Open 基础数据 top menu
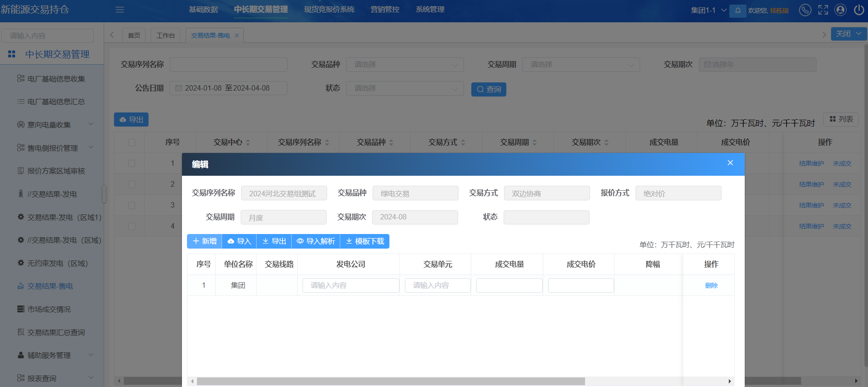 pos(203,10)
